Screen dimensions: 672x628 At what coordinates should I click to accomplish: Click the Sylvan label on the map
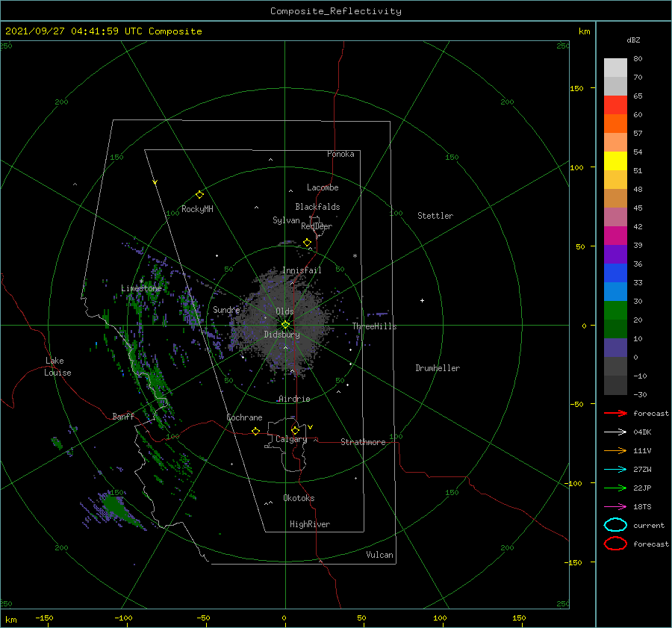click(286, 220)
